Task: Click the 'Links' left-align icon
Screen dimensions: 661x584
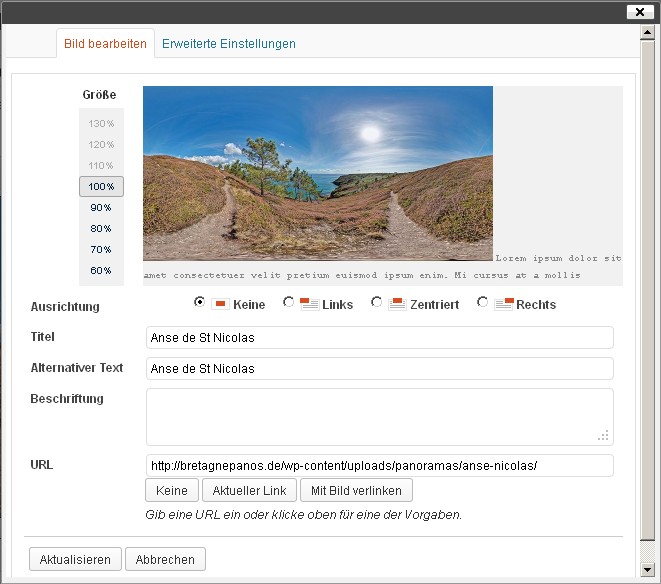Action: pyautogui.click(x=309, y=304)
